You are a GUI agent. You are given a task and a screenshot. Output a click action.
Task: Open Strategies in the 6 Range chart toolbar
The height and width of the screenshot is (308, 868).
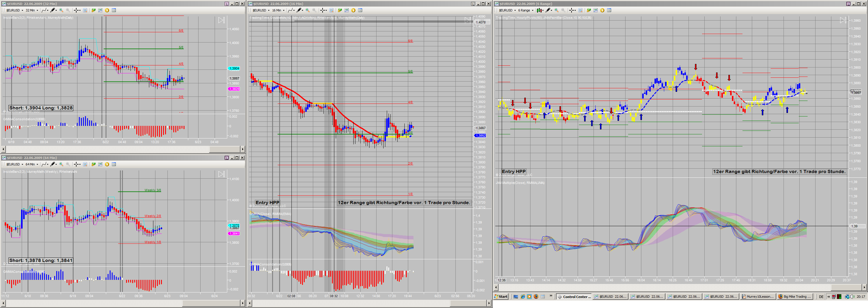click(x=602, y=11)
